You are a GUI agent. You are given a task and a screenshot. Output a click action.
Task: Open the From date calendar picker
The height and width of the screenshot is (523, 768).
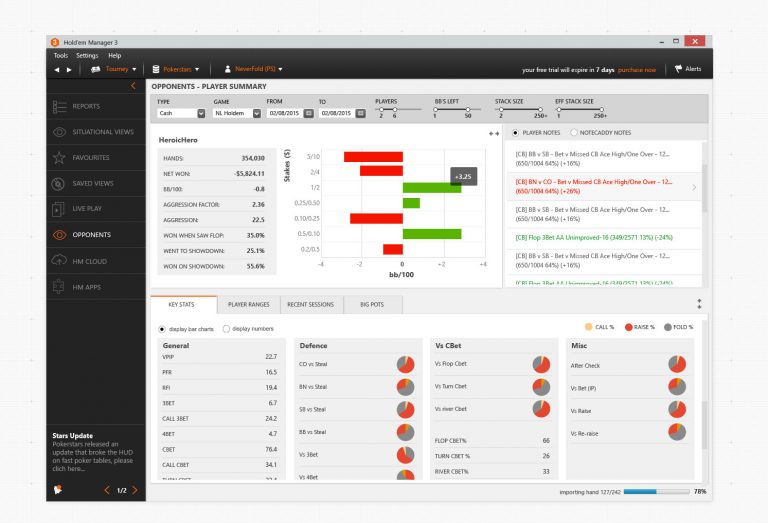pos(308,113)
